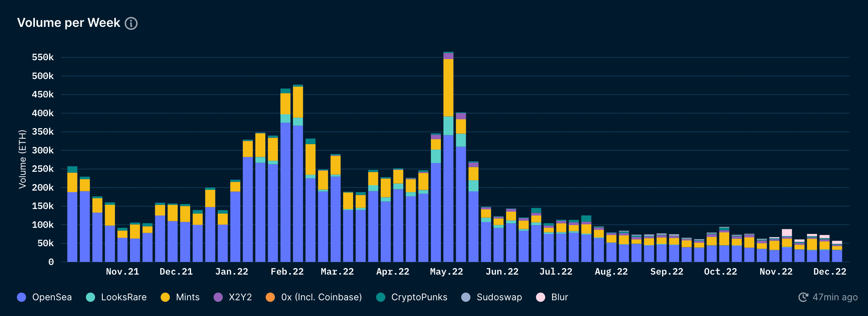The width and height of the screenshot is (868, 316).
Task: Click the yellow Mints segment of tallest bar
Action: [x=448, y=87]
